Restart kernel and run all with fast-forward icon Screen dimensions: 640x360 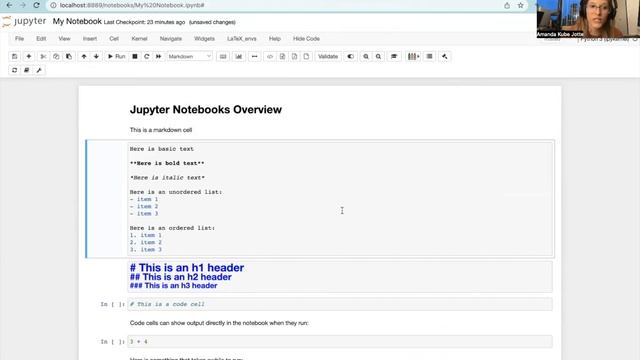point(158,56)
